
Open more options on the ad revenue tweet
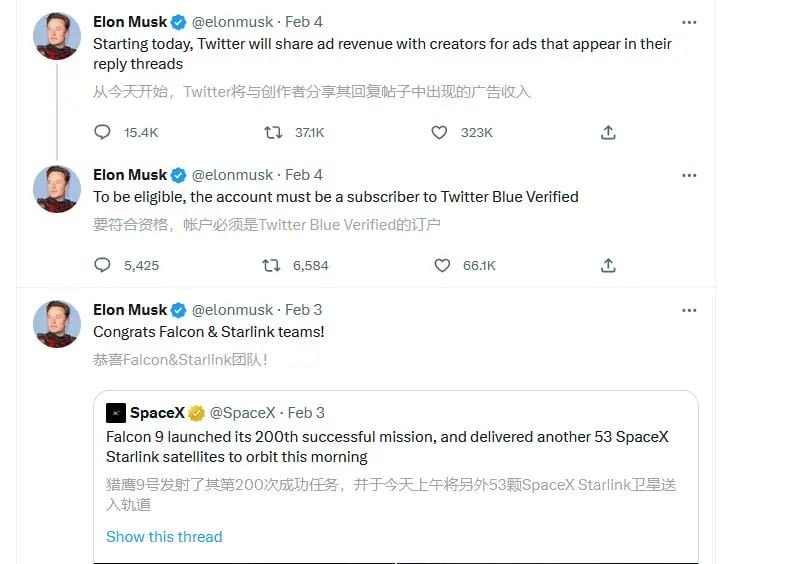(689, 22)
